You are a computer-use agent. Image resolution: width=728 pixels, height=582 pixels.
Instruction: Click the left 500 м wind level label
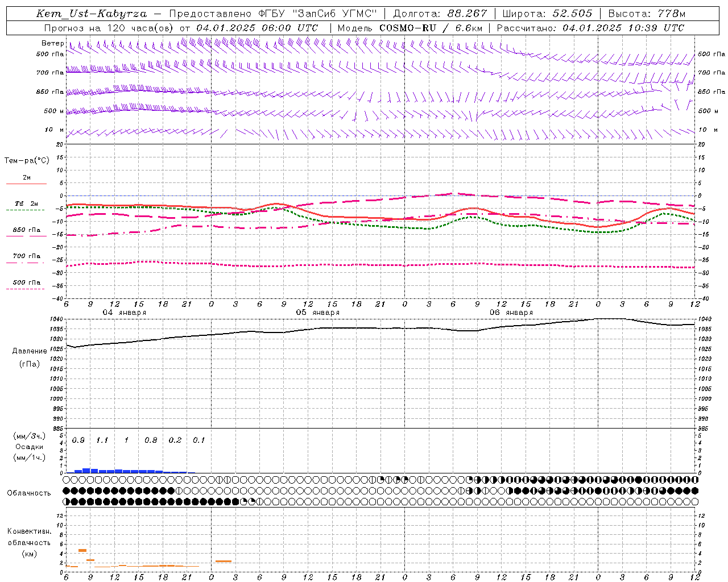coord(54,111)
